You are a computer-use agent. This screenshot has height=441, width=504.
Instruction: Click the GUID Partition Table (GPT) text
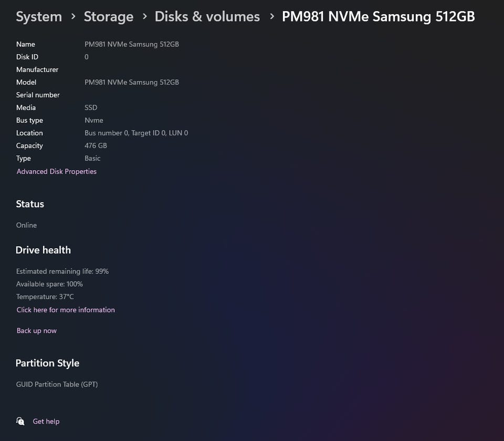tap(57, 384)
